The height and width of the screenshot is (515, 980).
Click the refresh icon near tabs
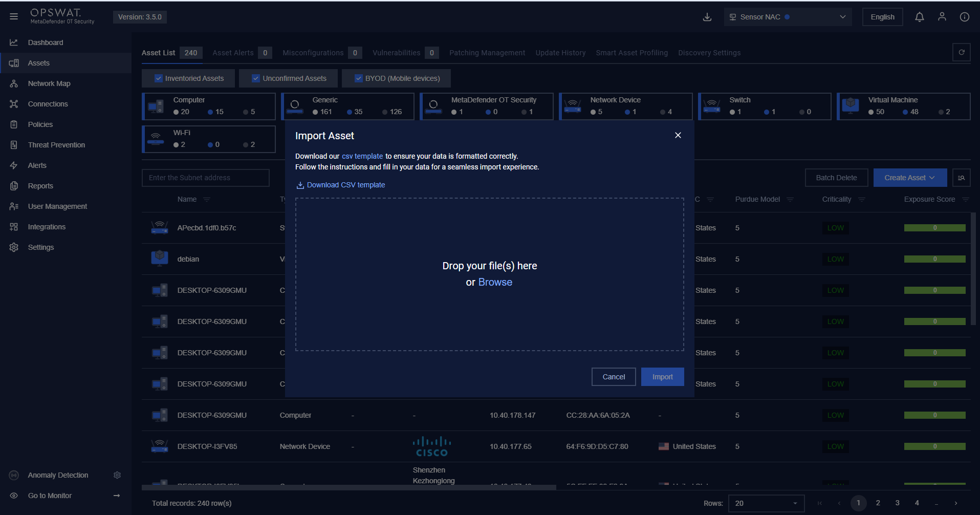pyautogui.click(x=961, y=52)
